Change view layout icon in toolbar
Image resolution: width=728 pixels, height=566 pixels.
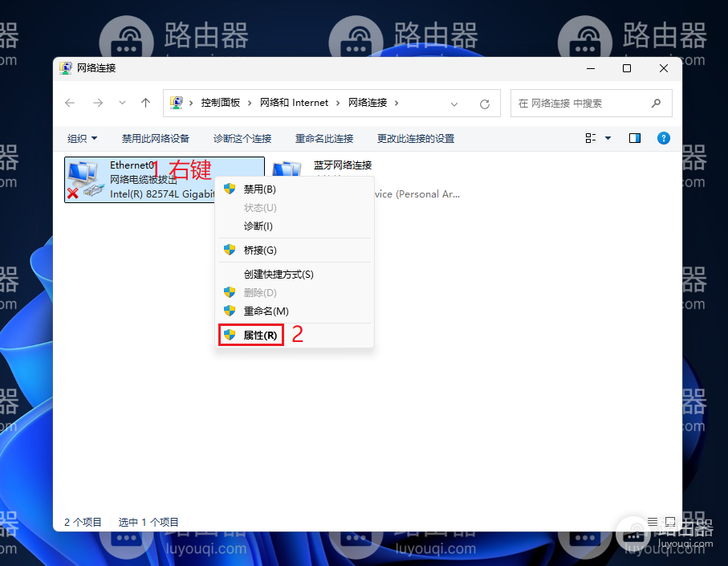tap(591, 138)
